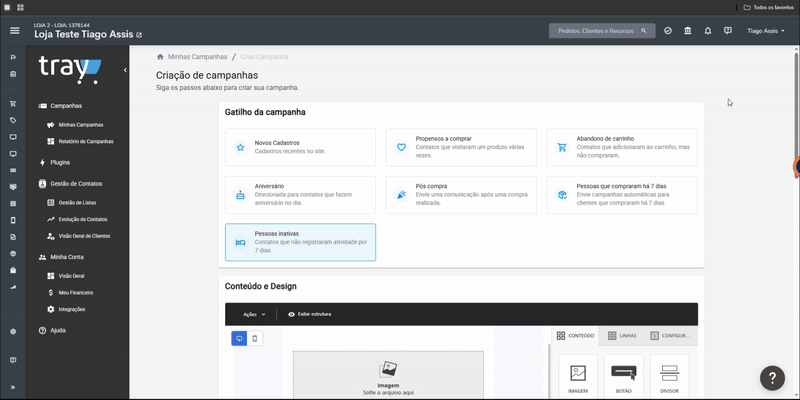
Task: Click the tray logo in the sidebar
Action: click(x=70, y=70)
